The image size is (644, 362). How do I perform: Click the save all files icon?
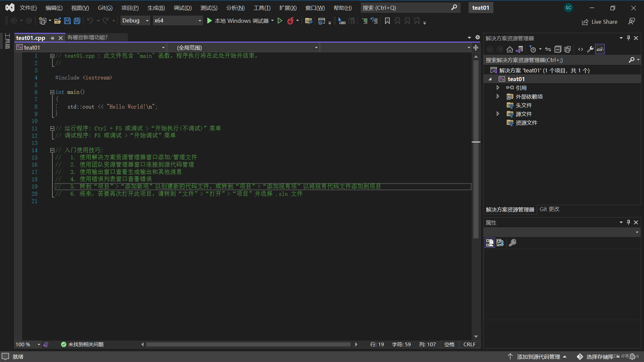77,21
